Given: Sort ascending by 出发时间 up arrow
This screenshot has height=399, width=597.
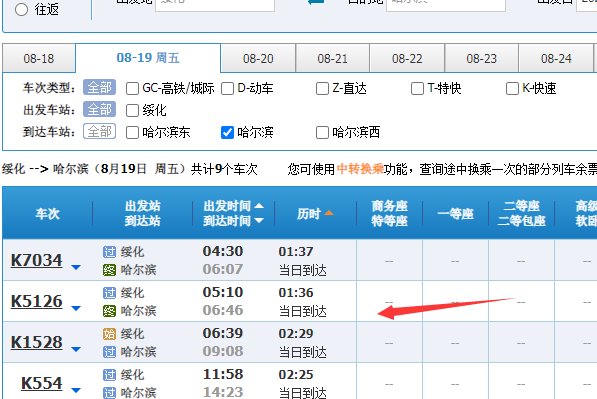Looking at the screenshot, I should (x=259, y=206).
